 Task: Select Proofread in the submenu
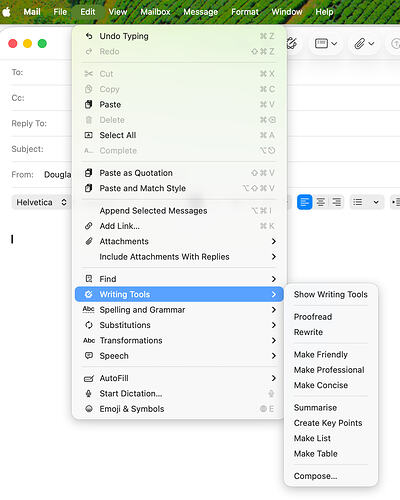click(x=331, y=317)
